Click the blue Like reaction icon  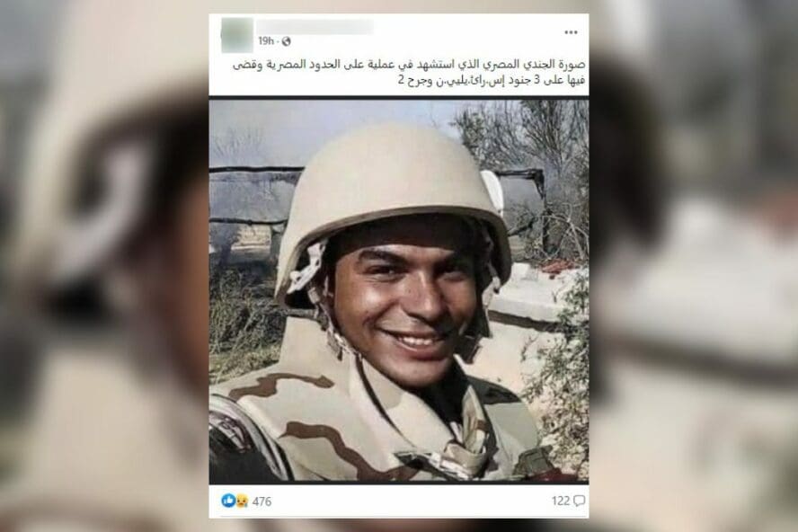click(x=228, y=501)
